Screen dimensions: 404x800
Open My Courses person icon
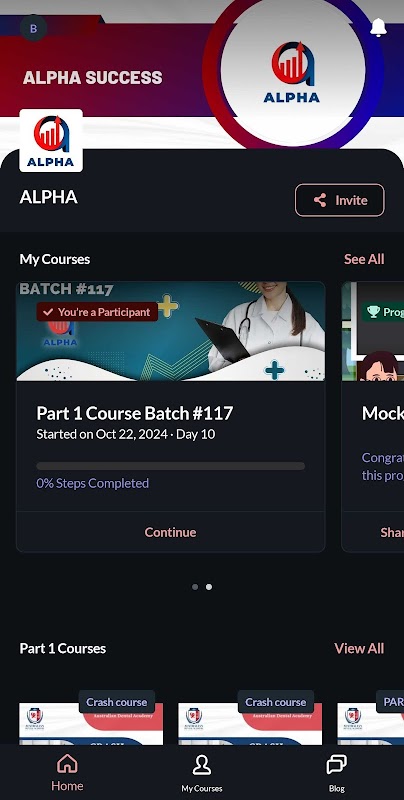(x=202, y=765)
